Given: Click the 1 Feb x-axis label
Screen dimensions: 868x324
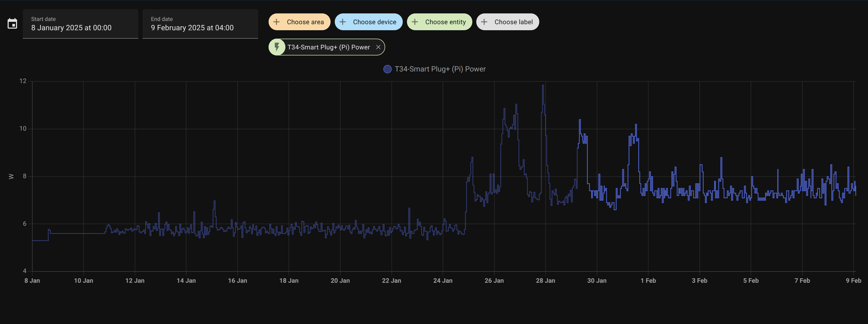Looking at the screenshot, I should 648,280.
